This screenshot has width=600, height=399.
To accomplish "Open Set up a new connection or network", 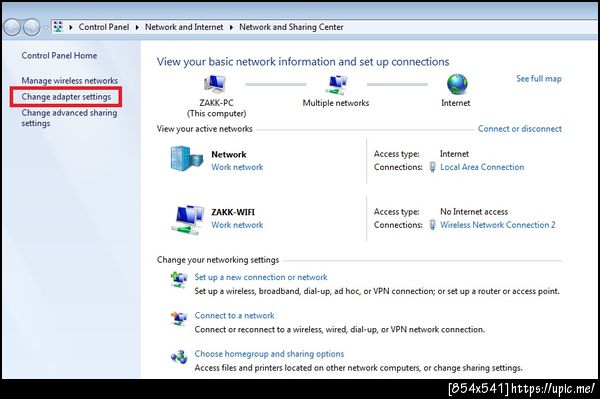I will click(x=261, y=277).
